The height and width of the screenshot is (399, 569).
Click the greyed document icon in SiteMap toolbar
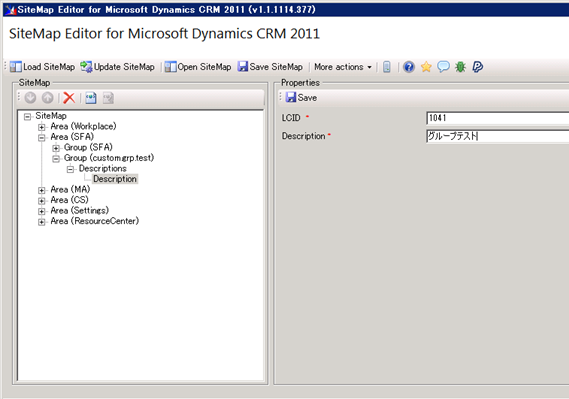point(108,98)
